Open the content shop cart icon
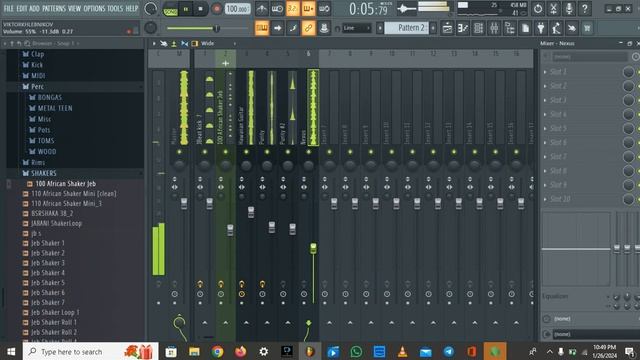This screenshot has height=360, width=640. (x=587, y=28)
